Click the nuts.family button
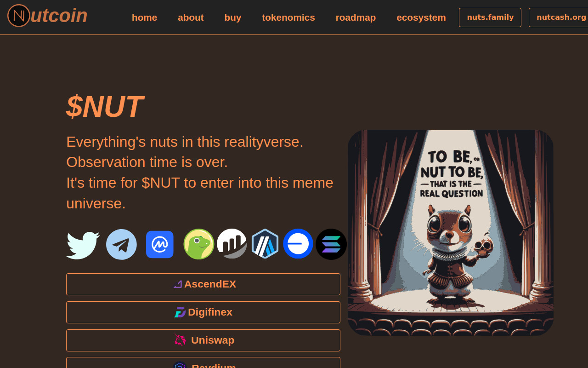Viewport: 588px width, 368px height. tap(490, 17)
